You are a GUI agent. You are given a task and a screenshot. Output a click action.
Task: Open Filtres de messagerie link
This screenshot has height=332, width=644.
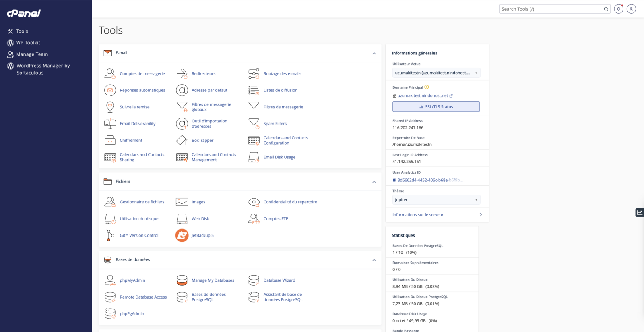point(283,107)
